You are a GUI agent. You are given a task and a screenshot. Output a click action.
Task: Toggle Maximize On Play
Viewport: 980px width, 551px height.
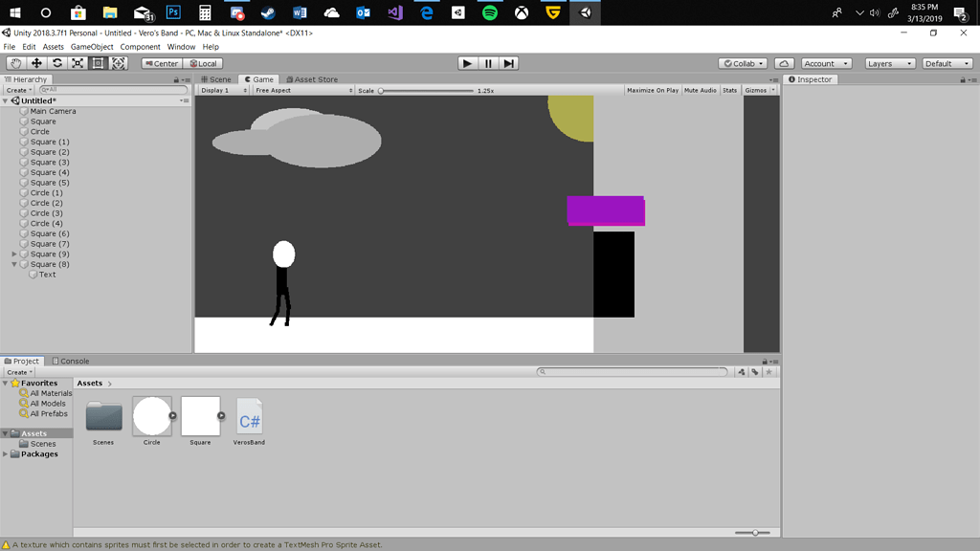tap(652, 90)
